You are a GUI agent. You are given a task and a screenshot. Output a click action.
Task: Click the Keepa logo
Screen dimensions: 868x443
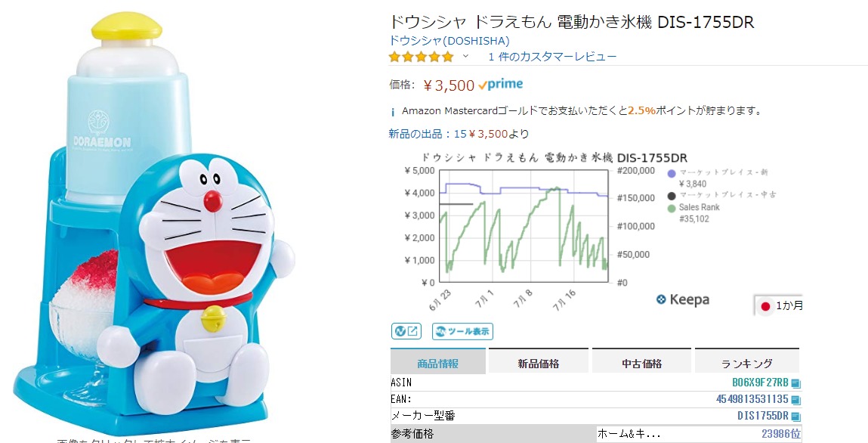click(x=683, y=299)
